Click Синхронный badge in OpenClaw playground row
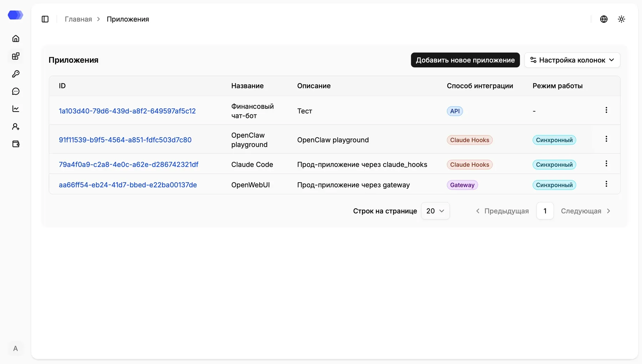 554,140
